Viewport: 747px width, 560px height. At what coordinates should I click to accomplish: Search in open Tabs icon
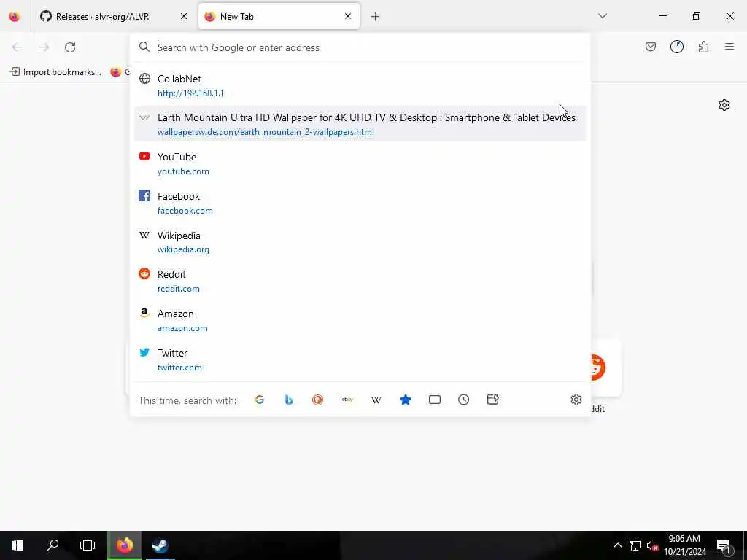(x=435, y=400)
